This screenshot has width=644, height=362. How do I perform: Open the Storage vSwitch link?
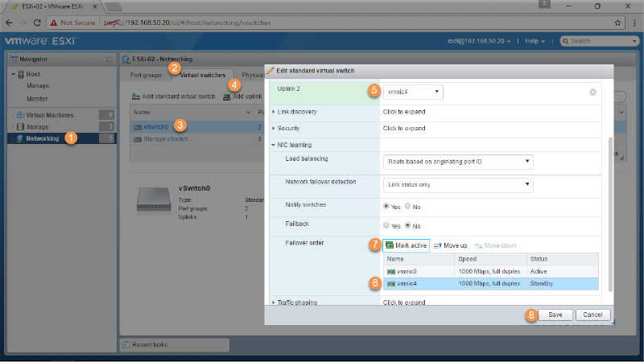(166, 139)
